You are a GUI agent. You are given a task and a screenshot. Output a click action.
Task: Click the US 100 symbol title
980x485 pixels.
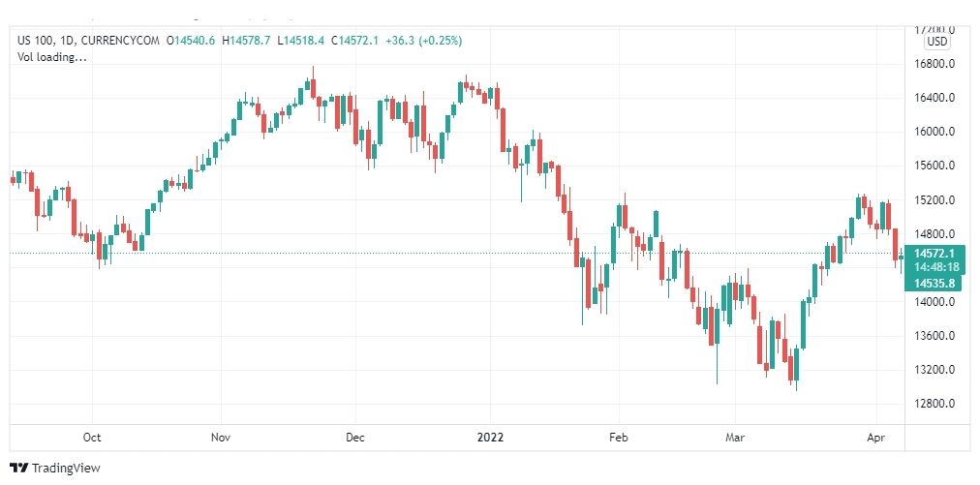click(x=36, y=41)
